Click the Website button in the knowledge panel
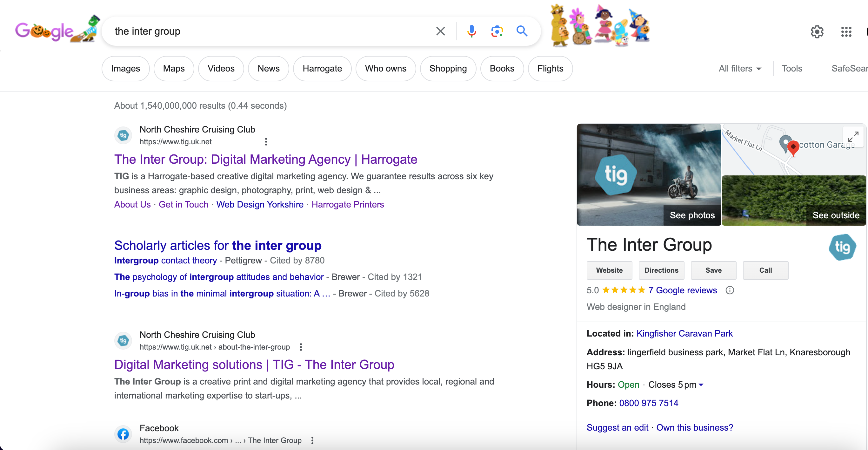Image resolution: width=868 pixels, height=450 pixels. (x=609, y=270)
